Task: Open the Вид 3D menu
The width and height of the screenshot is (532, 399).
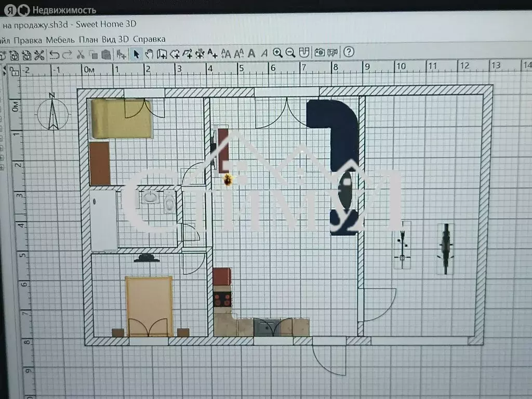Action: [115, 39]
